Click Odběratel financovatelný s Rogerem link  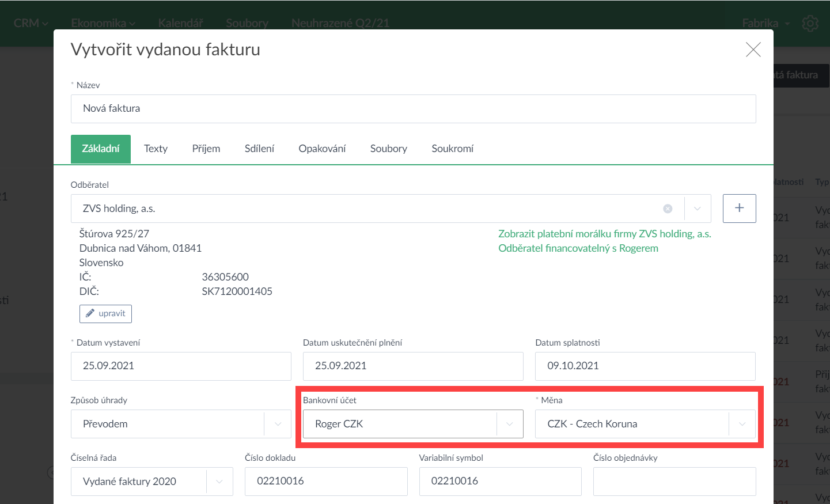pyautogui.click(x=578, y=248)
